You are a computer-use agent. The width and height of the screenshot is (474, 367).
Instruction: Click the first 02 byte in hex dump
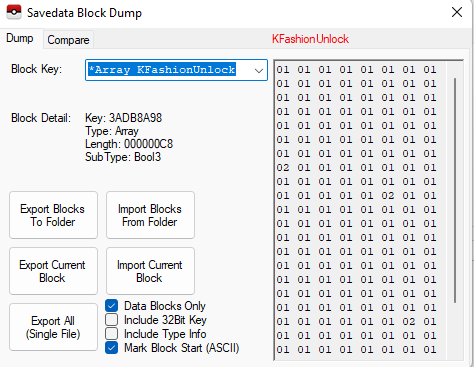pyautogui.click(x=283, y=167)
